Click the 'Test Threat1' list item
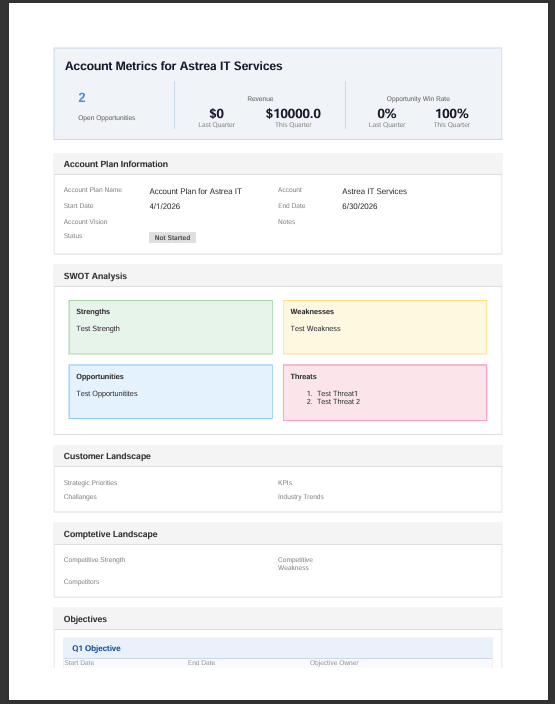Viewport: 555px width, 704px height. 337,393
